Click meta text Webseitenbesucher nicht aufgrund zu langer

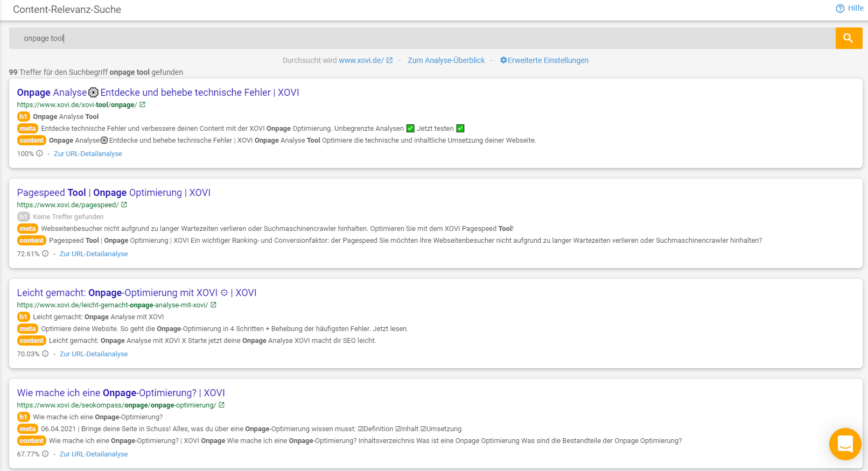(x=277, y=229)
